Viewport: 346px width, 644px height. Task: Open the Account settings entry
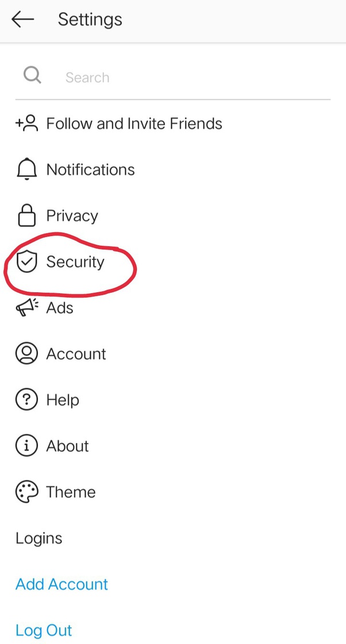tap(76, 354)
